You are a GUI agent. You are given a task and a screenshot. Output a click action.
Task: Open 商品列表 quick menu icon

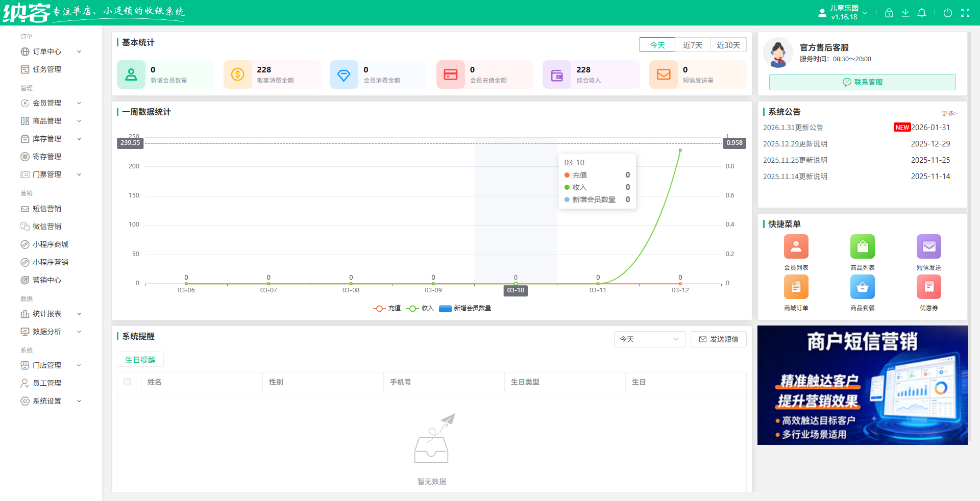click(862, 247)
